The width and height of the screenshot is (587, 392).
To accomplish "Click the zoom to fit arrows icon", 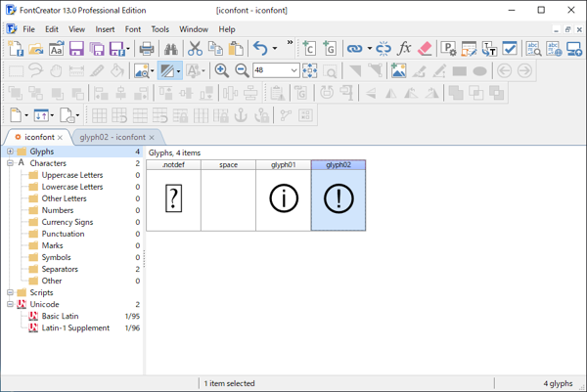I will pos(309,70).
